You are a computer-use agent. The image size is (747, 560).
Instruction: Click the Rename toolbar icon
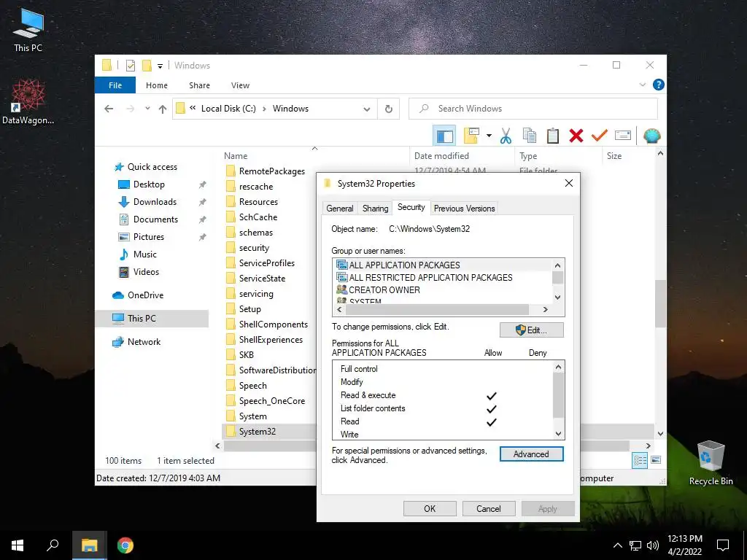point(623,136)
